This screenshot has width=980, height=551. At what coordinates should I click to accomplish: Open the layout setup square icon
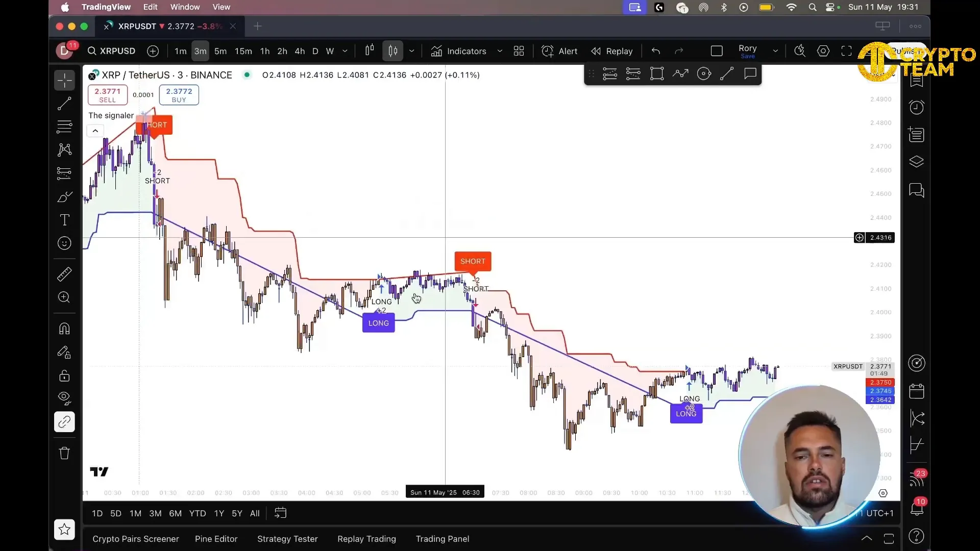click(717, 51)
